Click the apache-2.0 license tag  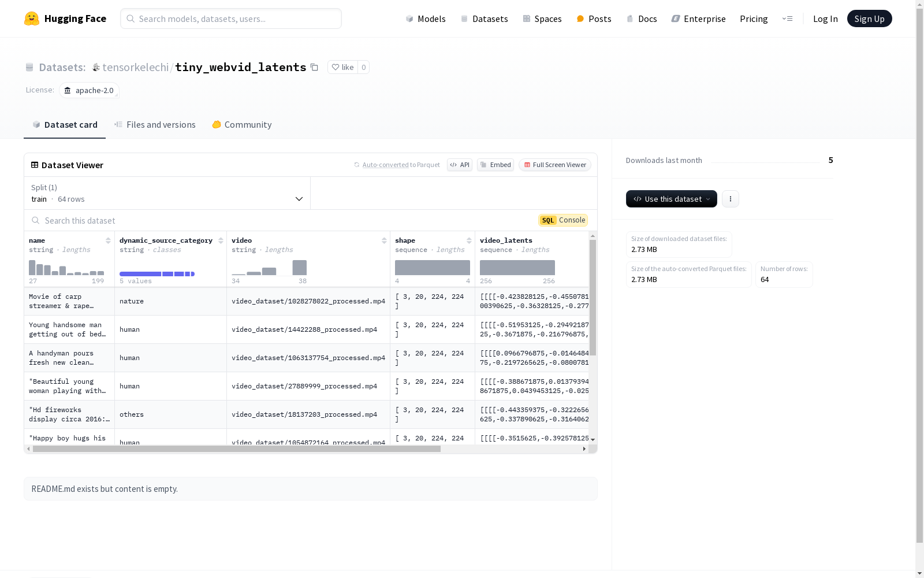(x=89, y=90)
